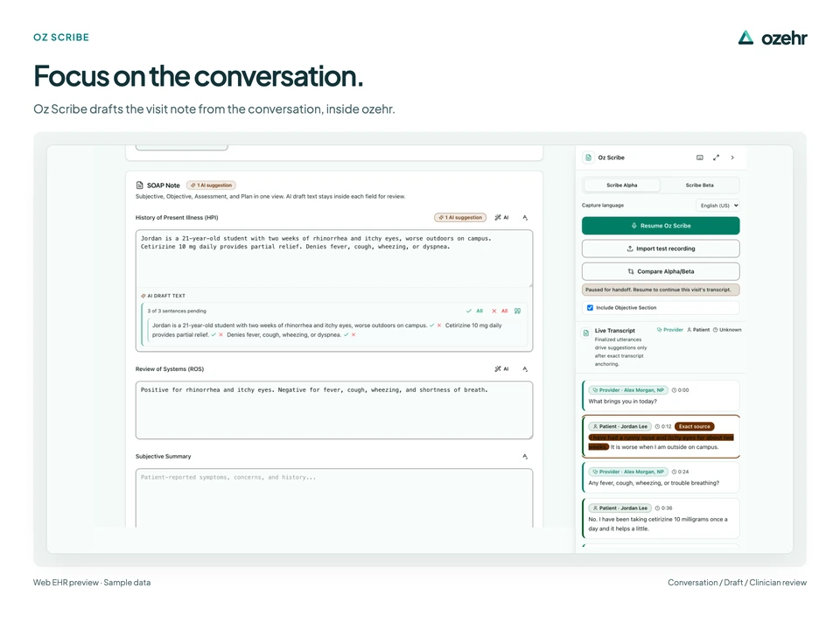Reject the sentence ending 'outdoors on campus.'
Viewport: 840px width, 630px height.
[439, 325]
